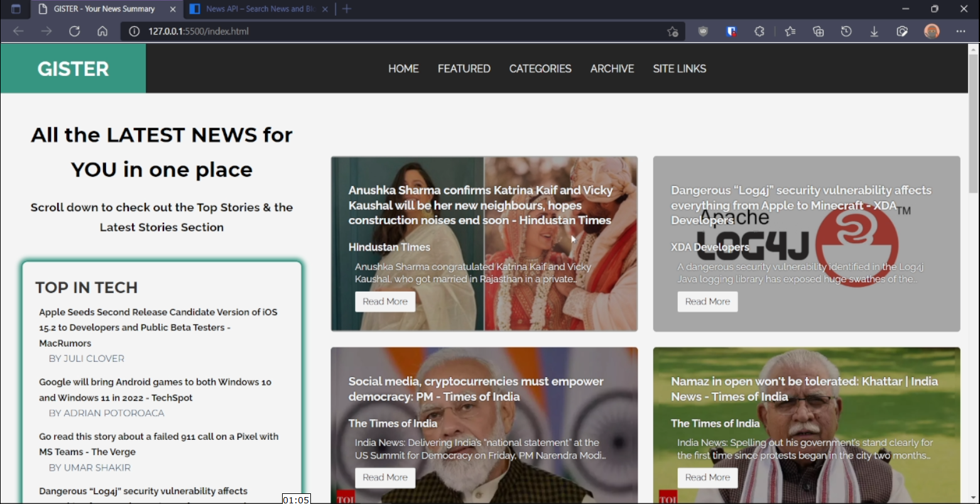Read More on Log4j vulnerability story
This screenshot has height=504, width=980.
pos(707,302)
